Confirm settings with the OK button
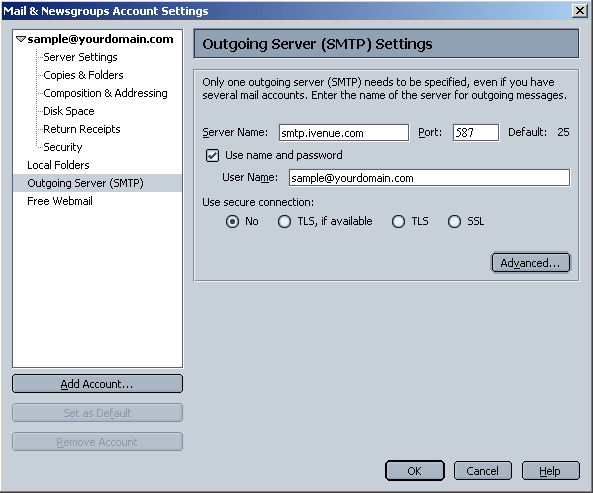Viewport: 593px width, 493px height. (414, 471)
